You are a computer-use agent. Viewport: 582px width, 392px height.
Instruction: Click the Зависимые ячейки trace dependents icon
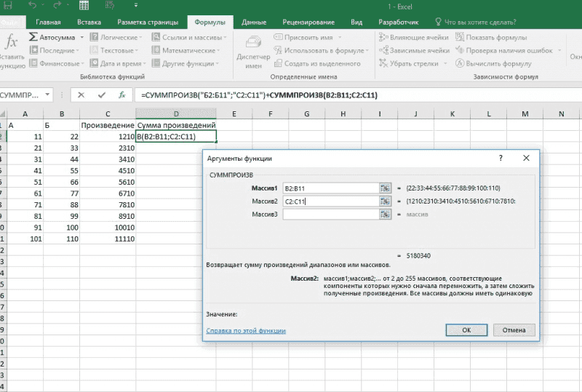click(x=384, y=50)
